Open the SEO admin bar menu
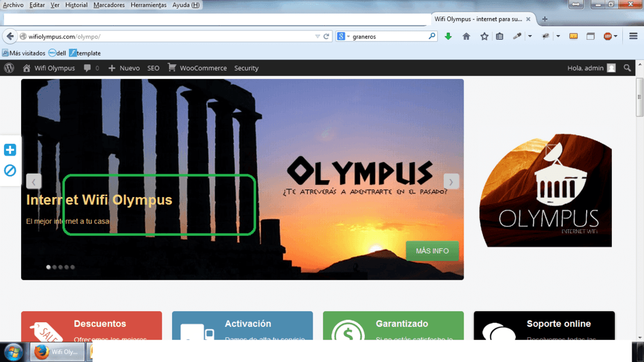This screenshot has width=644, height=362. (x=153, y=68)
